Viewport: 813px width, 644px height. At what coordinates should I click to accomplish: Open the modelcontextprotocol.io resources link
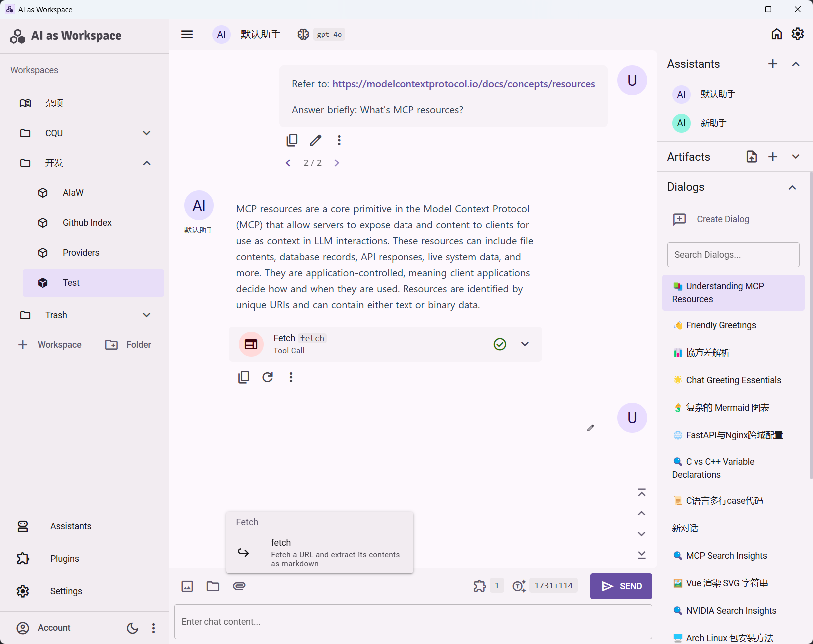463,84
